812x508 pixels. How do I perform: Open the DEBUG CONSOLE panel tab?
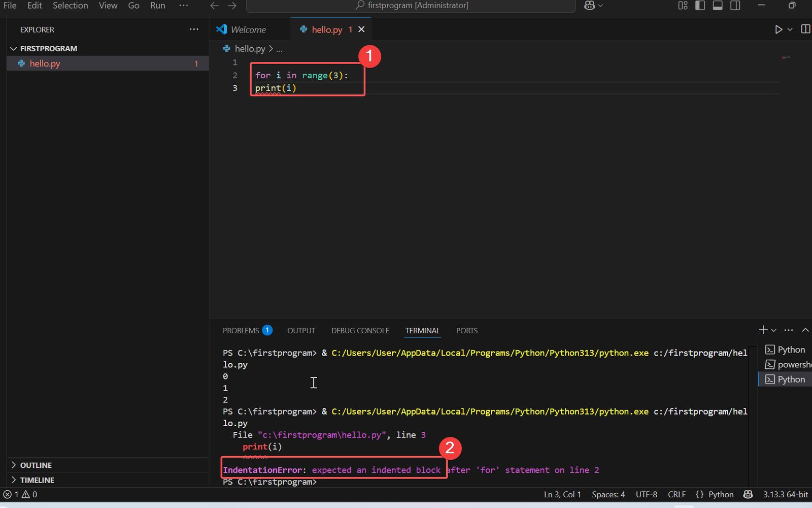point(360,331)
